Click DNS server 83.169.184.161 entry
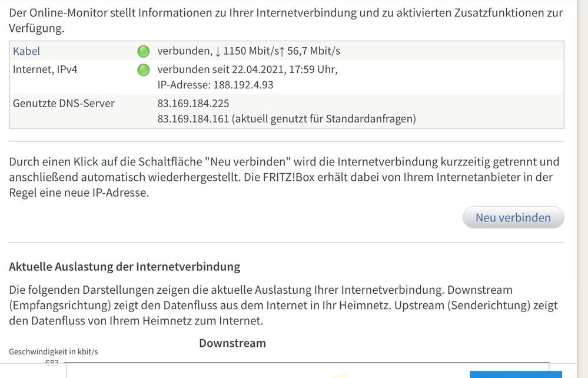Viewport: 588px width, 378px height. click(x=286, y=119)
